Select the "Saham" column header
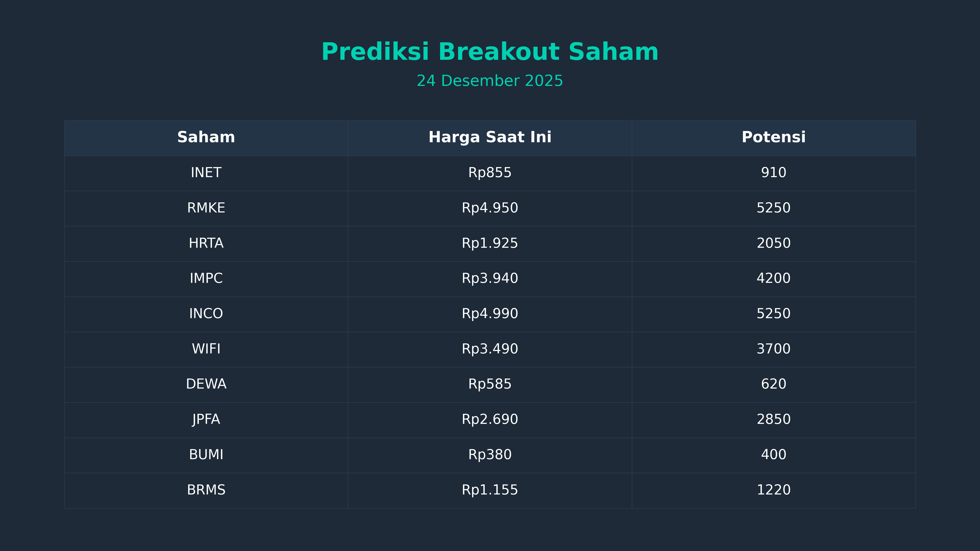The width and height of the screenshot is (980, 551). click(206, 137)
